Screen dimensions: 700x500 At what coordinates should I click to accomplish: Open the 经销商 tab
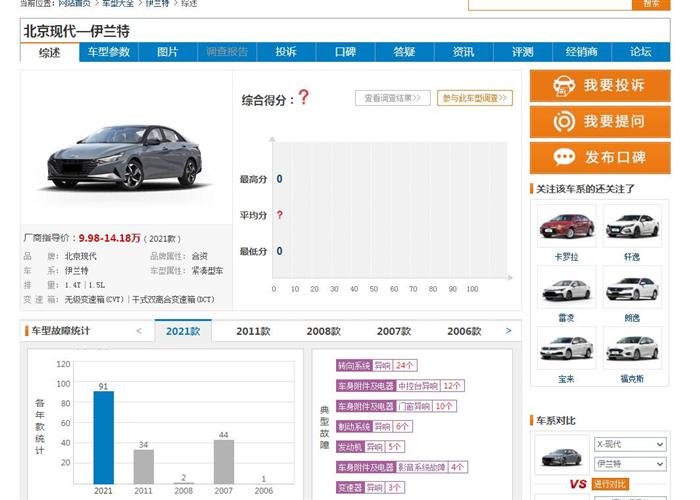[x=582, y=52]
